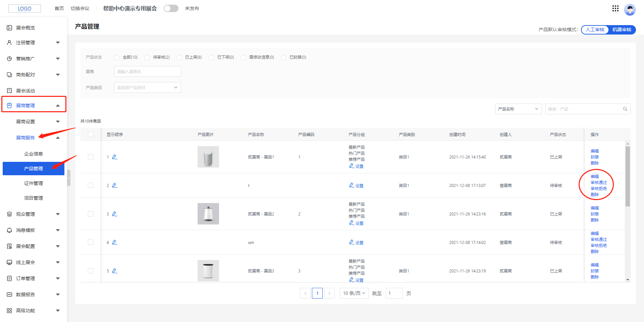Select the 已封禁(0) status radio
Viewport: 644px width, 322px height.
(283, 57)
